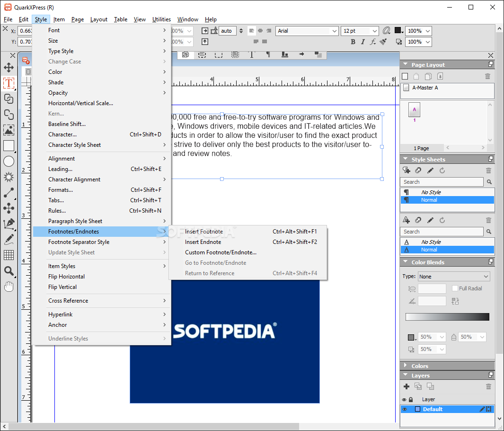
Task: Toggle visibility of the Default layer
Action: 404,409
